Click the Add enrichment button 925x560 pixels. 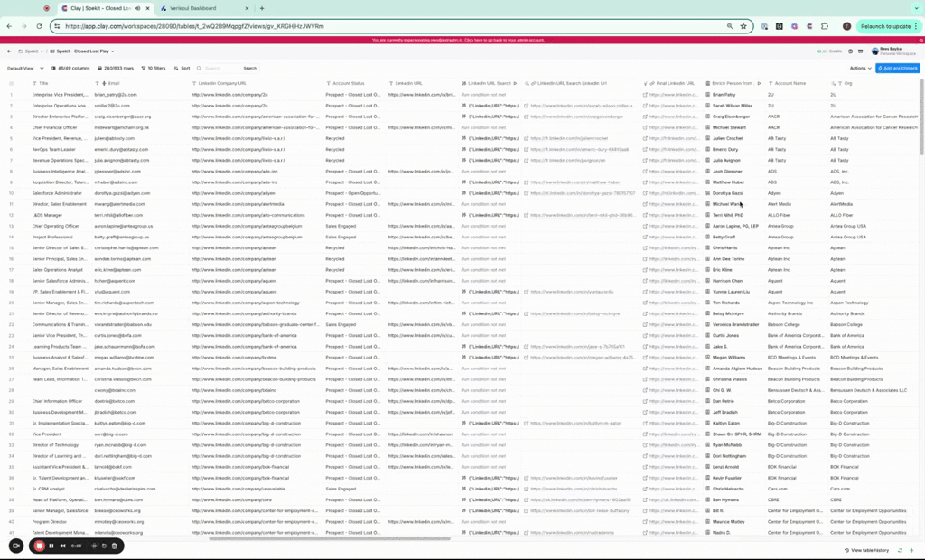coord(897,68)
